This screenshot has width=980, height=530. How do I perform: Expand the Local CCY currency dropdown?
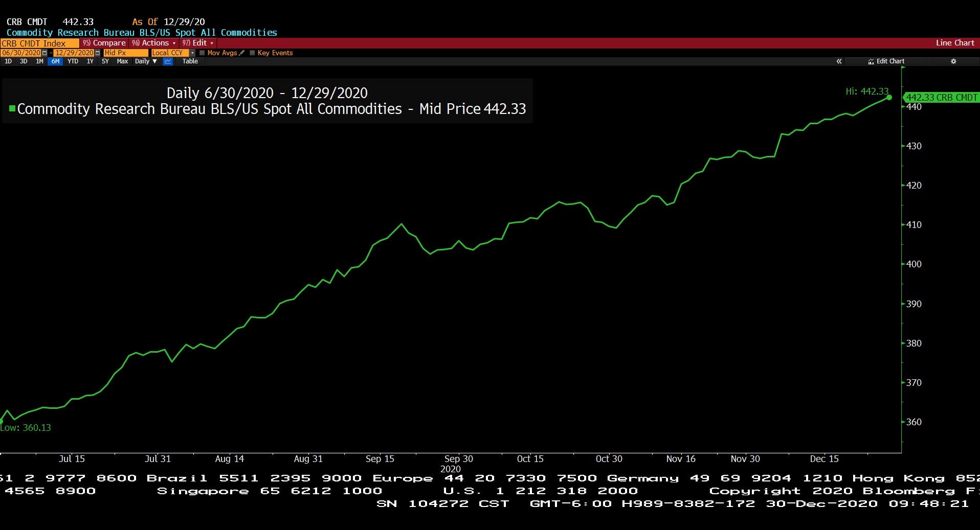[x=192, y=53]
